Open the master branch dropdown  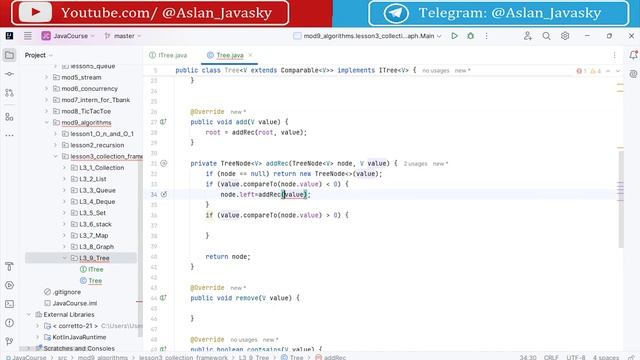coord(123,36)
